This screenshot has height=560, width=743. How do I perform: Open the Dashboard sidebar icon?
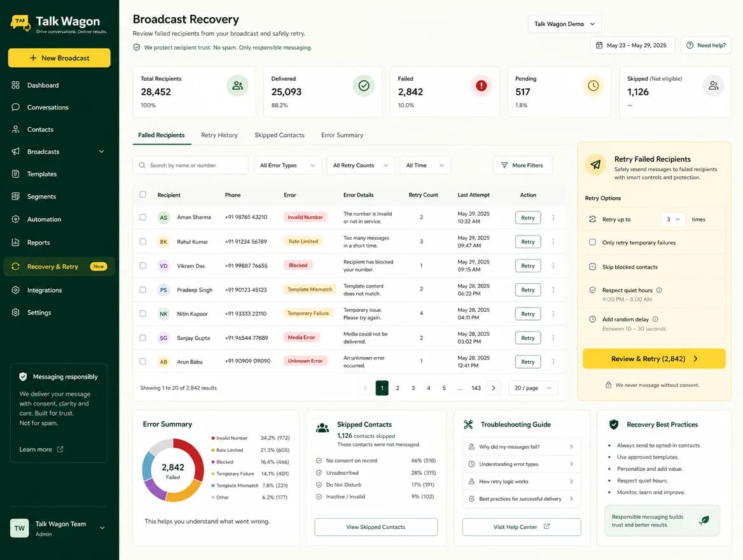coord(16,85)
